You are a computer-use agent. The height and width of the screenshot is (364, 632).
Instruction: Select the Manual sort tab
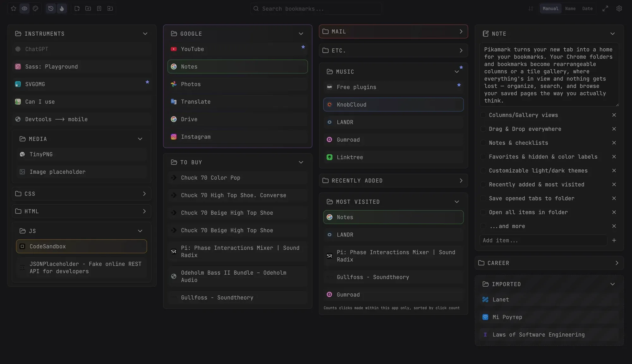550,9
